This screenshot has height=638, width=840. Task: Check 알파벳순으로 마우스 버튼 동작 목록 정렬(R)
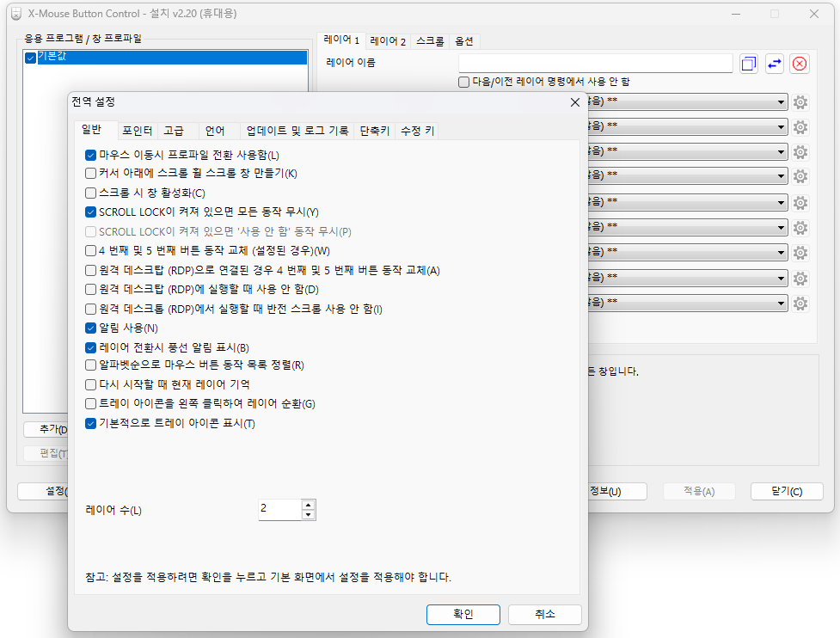point(90,365)
